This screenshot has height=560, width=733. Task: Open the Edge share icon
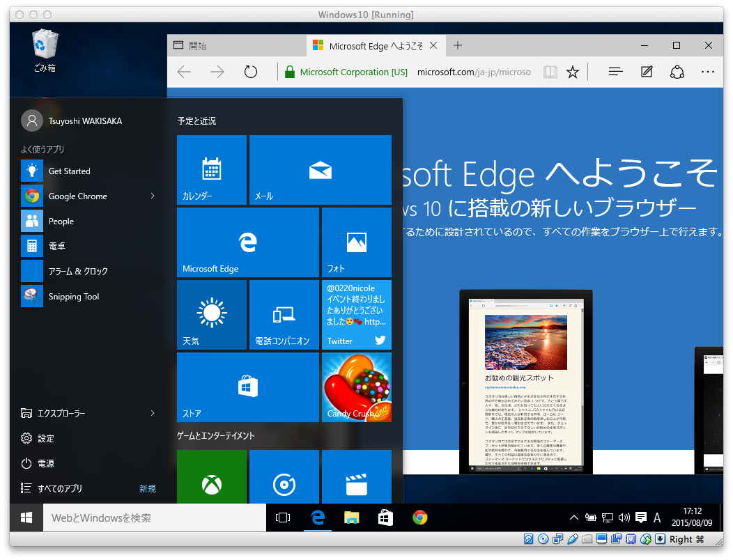(677, 72)
